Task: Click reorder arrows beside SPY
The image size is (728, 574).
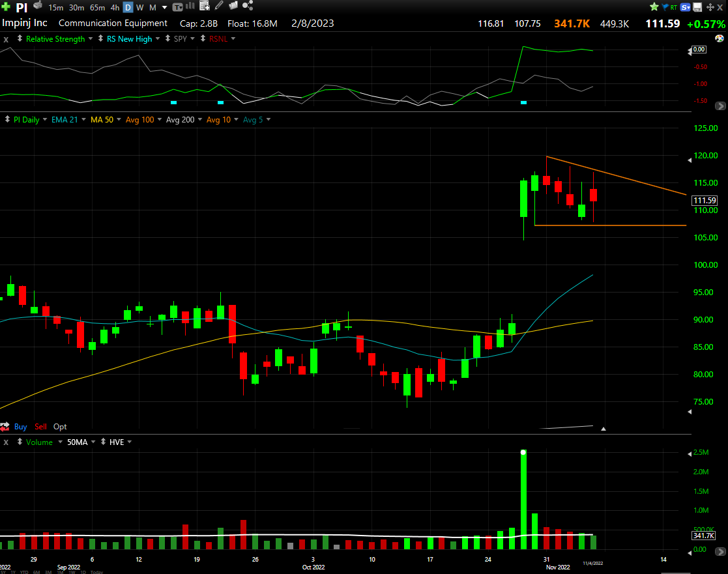Action: pos(167,38)
